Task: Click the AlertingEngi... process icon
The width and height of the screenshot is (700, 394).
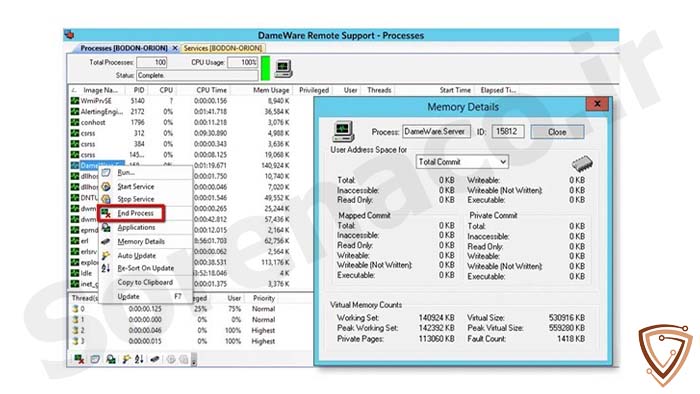Action: 75,112
